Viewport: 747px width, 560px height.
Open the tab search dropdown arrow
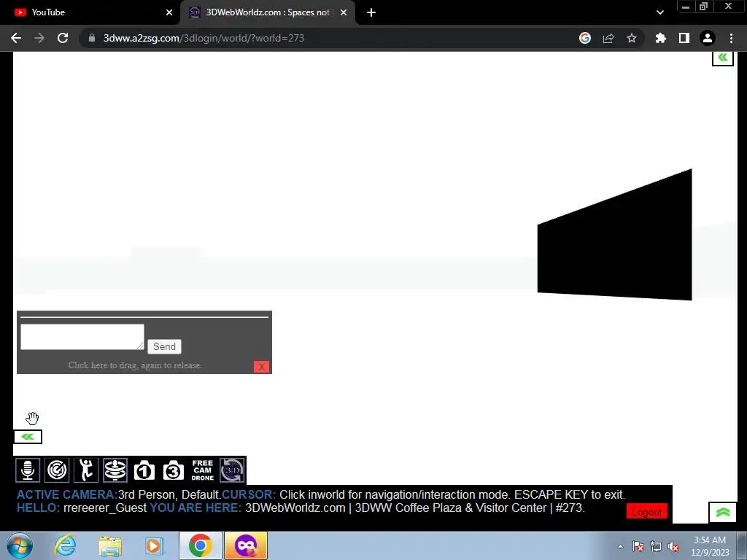tap(659, 12)
